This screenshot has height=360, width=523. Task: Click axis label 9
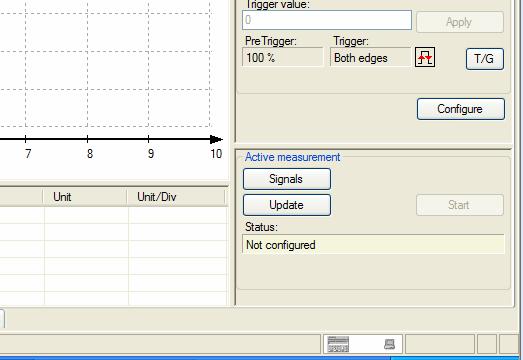click(x=151, y=154)
